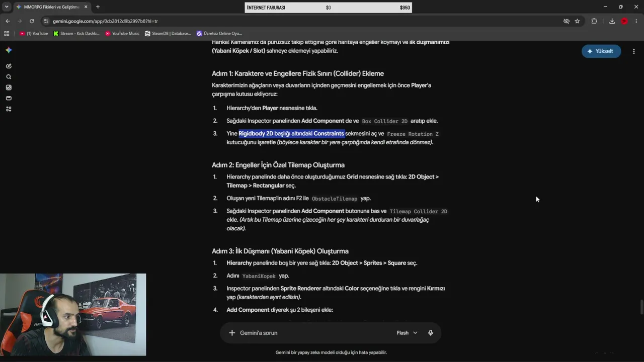Open the YouTube Music bookmark
Screen dimensions: 644x362
[x=122, y=34]
